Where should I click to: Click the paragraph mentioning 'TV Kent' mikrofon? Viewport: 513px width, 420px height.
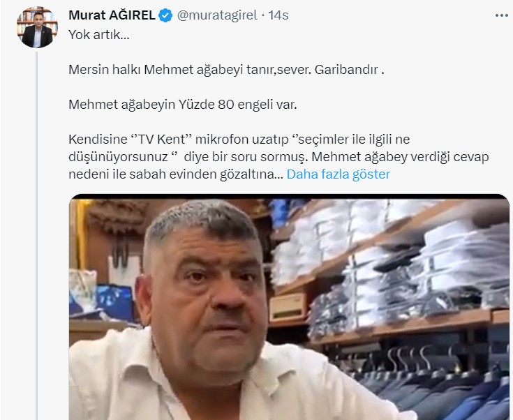point(278,157)
